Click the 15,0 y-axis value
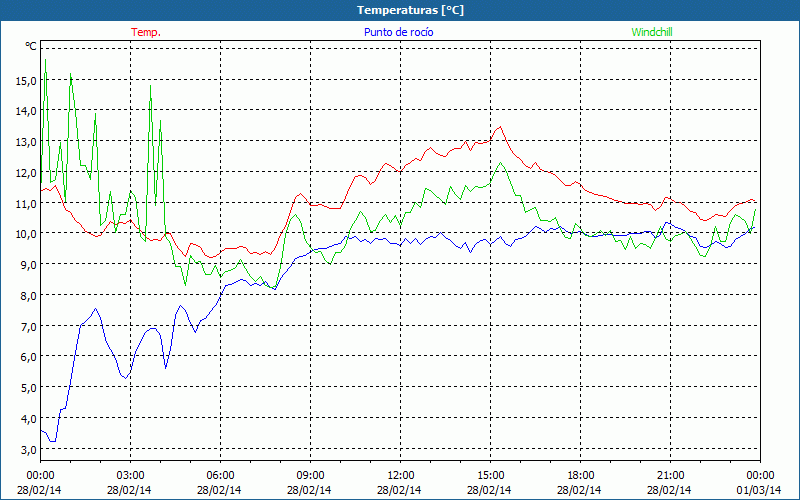The width and height of the screenshot is (800, 500). pyautogui.click(x=26, y=81)
